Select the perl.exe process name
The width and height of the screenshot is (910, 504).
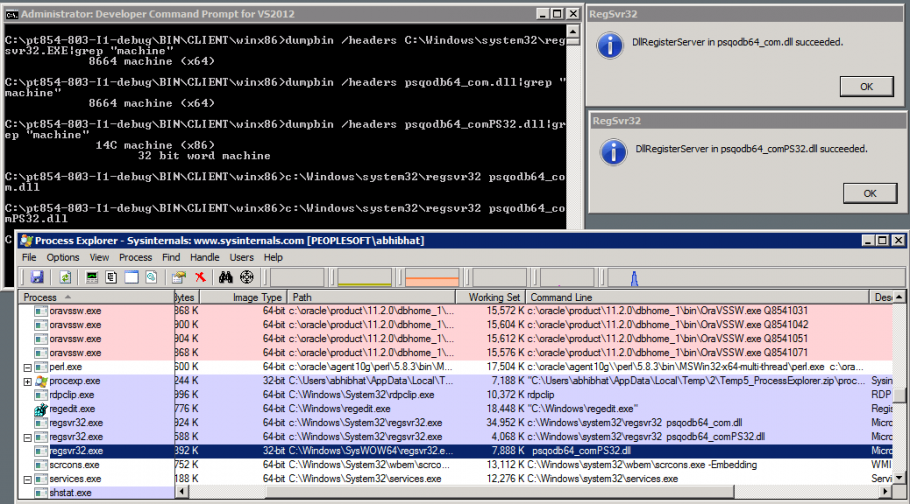66,367
